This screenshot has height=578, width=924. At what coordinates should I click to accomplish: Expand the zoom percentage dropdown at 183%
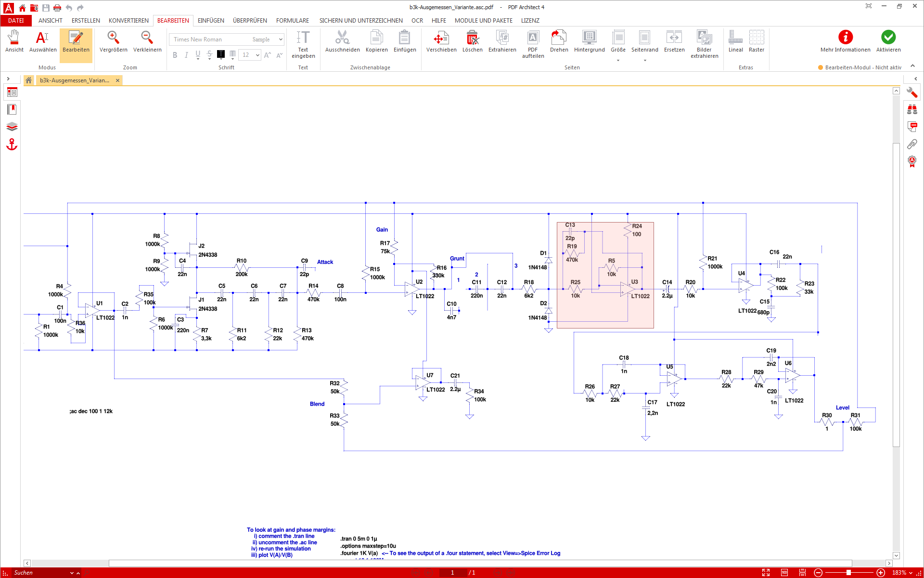point(911,573)
